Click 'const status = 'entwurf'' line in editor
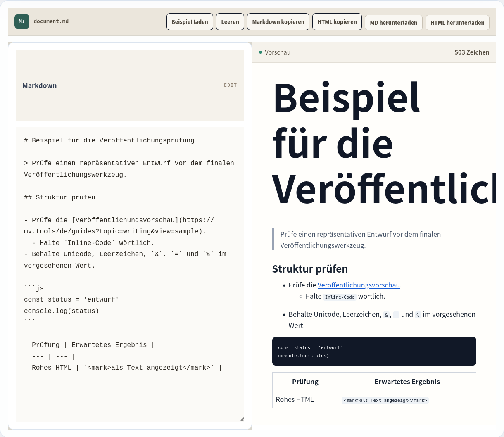This screenshot has height=437, width=504. click(71, 299)
